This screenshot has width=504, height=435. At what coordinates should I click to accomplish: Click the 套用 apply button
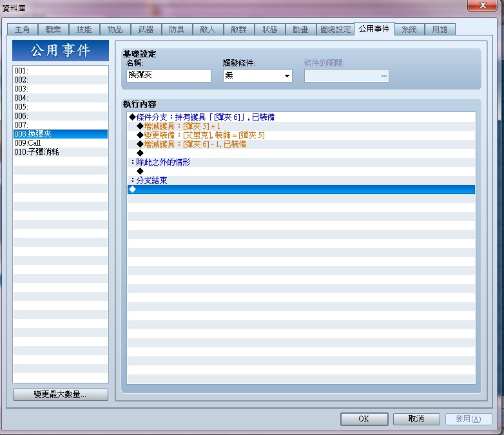469,419
